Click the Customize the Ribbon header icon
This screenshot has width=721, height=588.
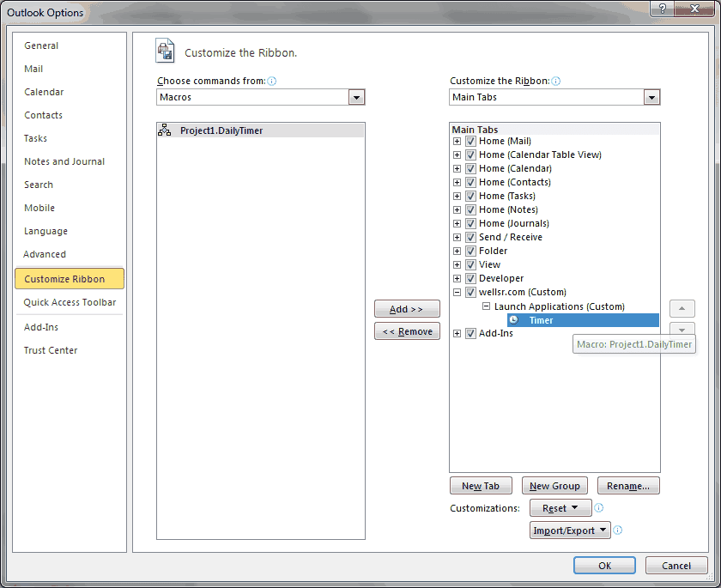pyautogui.click(x=164, y=51)
